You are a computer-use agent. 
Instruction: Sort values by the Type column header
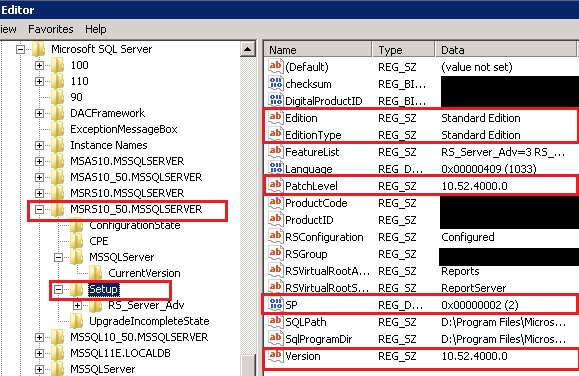coord(403,49)
